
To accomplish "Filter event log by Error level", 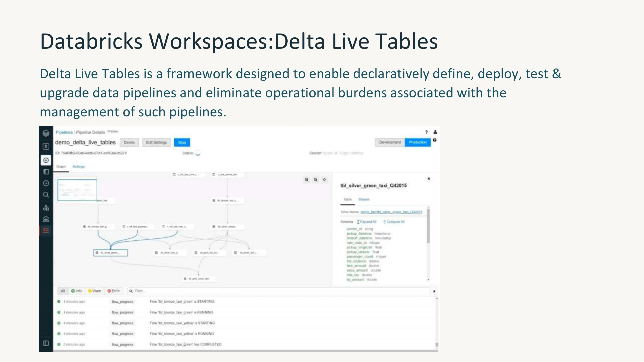I will click(x=114, y=291).
